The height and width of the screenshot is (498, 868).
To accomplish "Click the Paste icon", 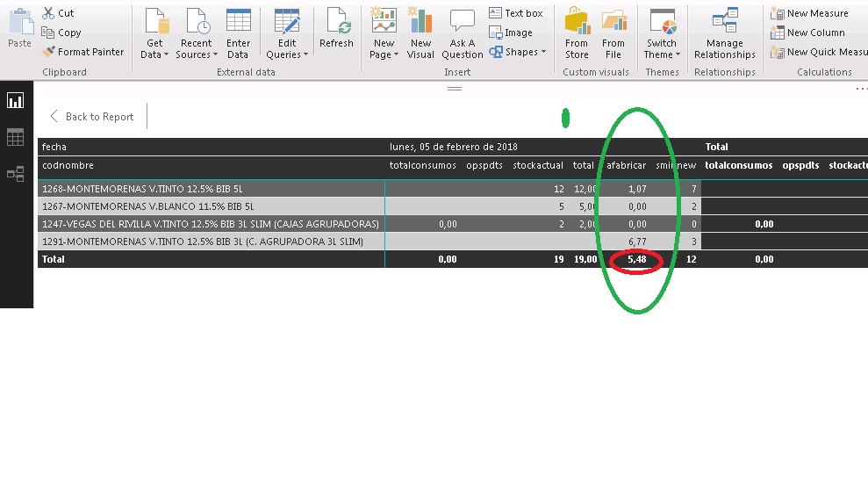I will pos(20,22).
